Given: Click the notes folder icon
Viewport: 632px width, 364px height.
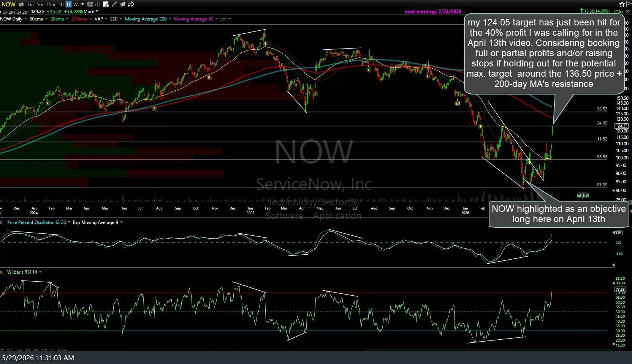Looking at the screenshot, I should [123, 5].
